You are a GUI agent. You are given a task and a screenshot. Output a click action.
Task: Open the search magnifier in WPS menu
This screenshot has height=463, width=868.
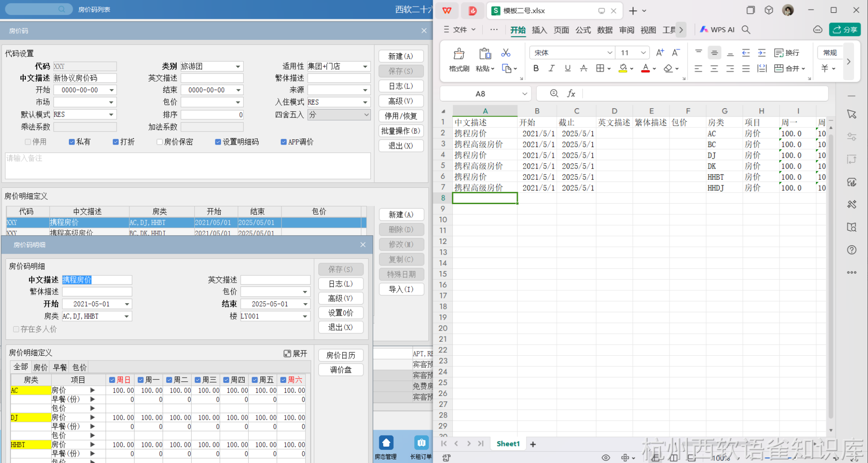pyautogui.click(x=746, y=30)
